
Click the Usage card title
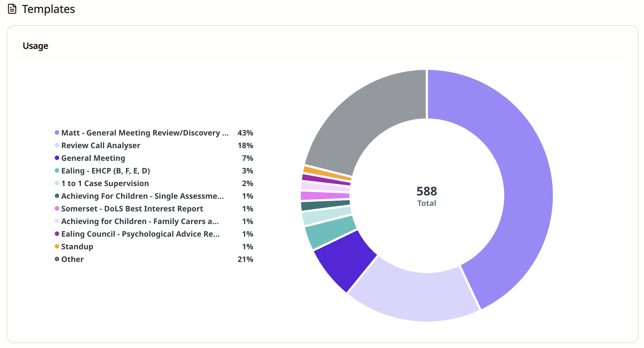pyautogui.click(x=36, y=46)
